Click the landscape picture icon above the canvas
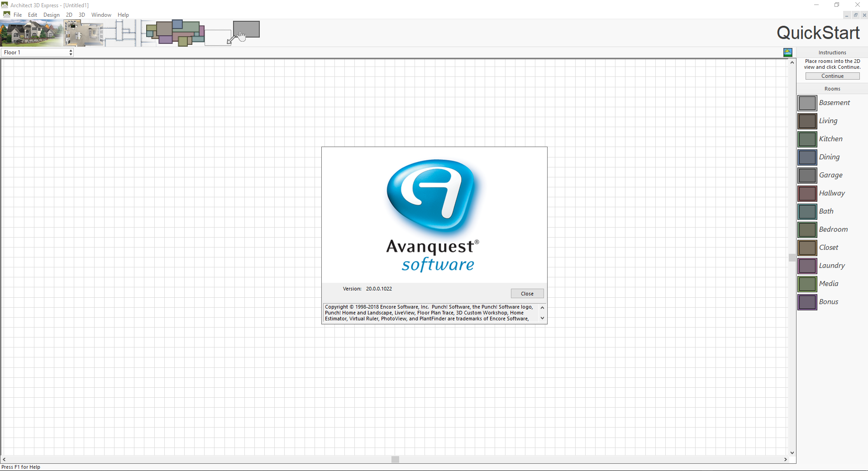 tap(787, 52)
